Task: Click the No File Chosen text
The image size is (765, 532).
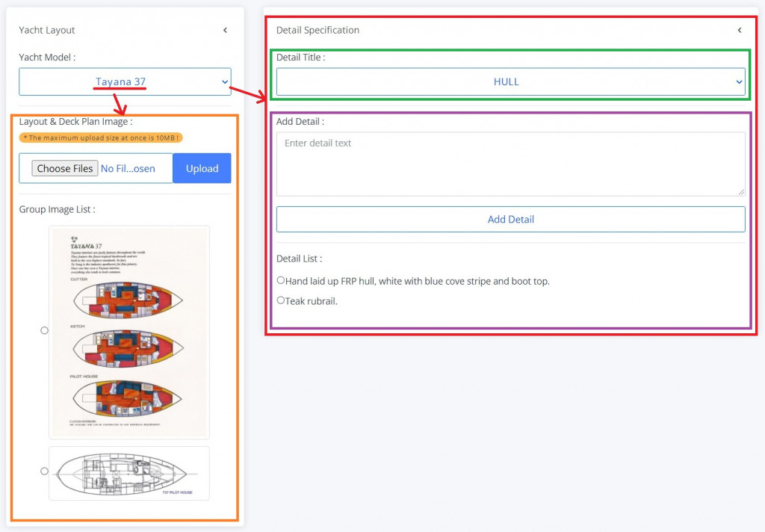Action: point(128,168)
